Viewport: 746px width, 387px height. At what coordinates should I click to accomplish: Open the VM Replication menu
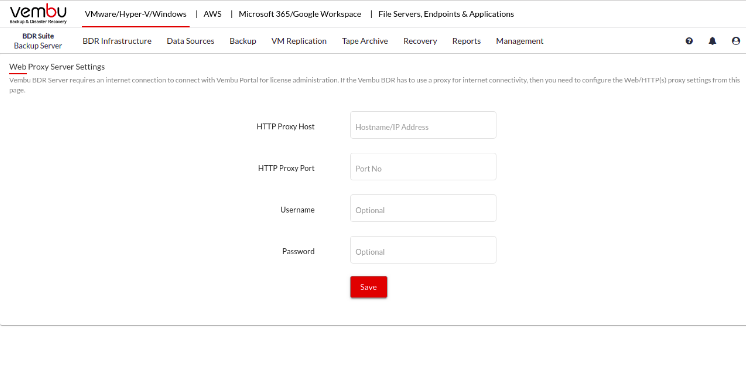pos(299,41)
